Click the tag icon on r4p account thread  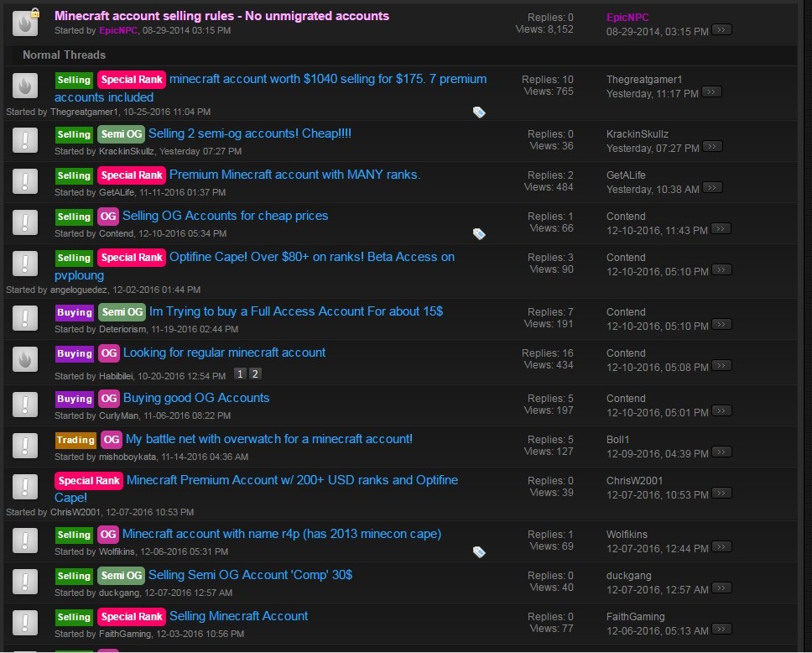point(479,552)
